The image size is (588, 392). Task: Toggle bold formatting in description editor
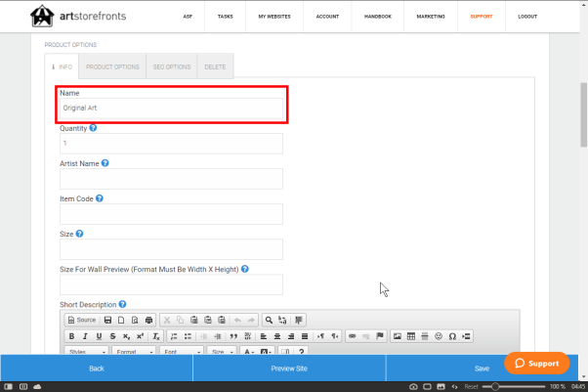(71, 336)
